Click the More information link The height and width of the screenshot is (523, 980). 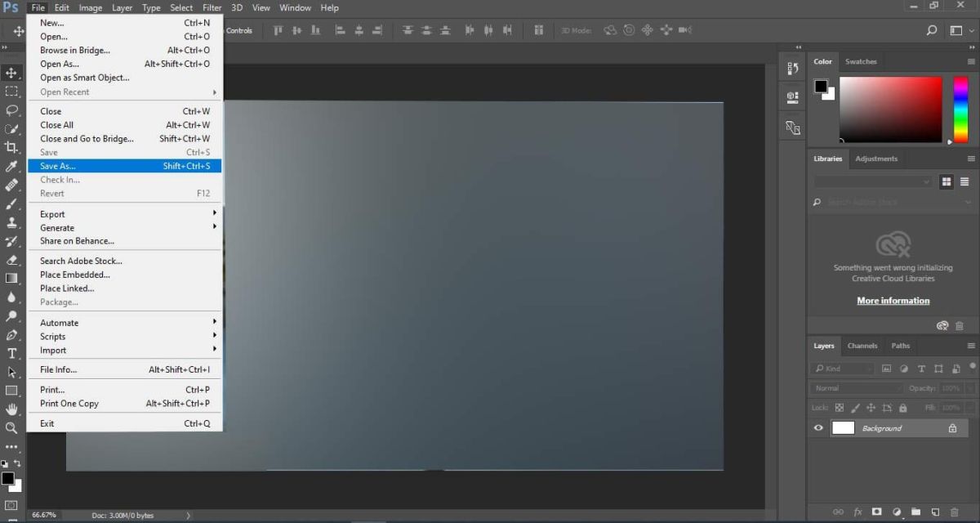coord(893,300)
